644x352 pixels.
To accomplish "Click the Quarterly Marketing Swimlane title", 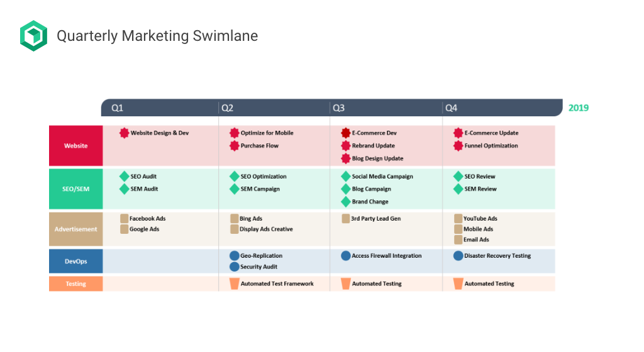I will 157,36.
